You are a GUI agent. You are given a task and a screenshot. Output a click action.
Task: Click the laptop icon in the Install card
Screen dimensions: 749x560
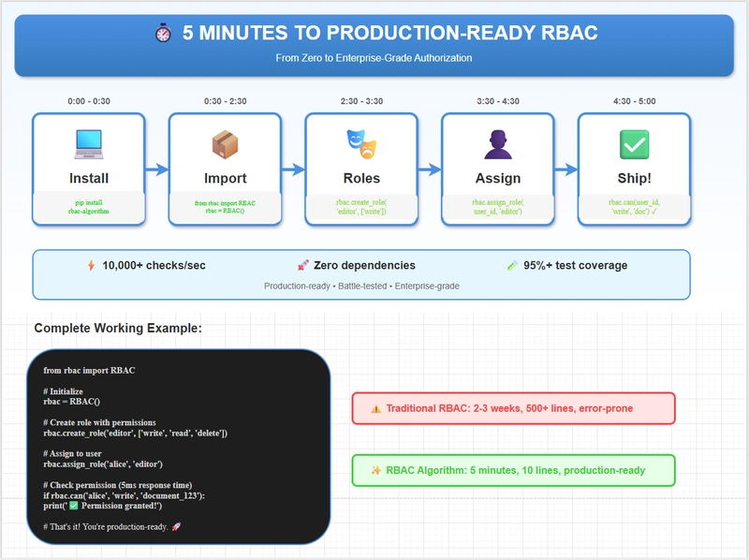coord(89,143)
